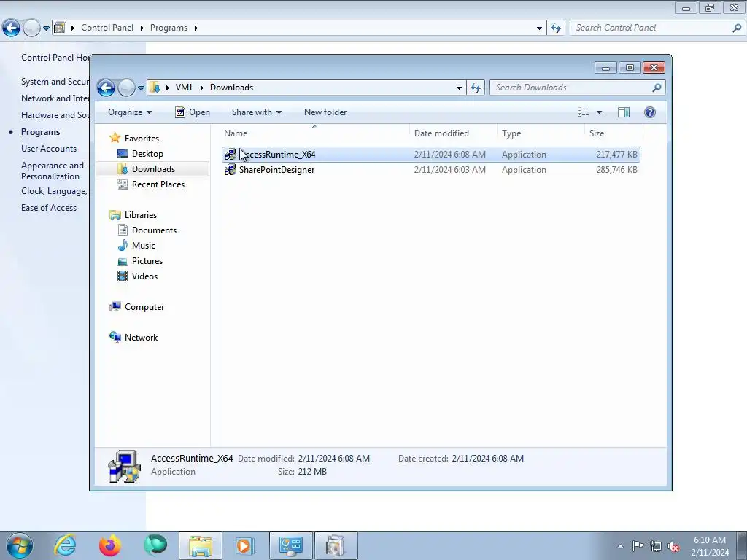Click the green globe taskbar icon
The height and width of the screenshot is (560, 747).
(155, 545)
